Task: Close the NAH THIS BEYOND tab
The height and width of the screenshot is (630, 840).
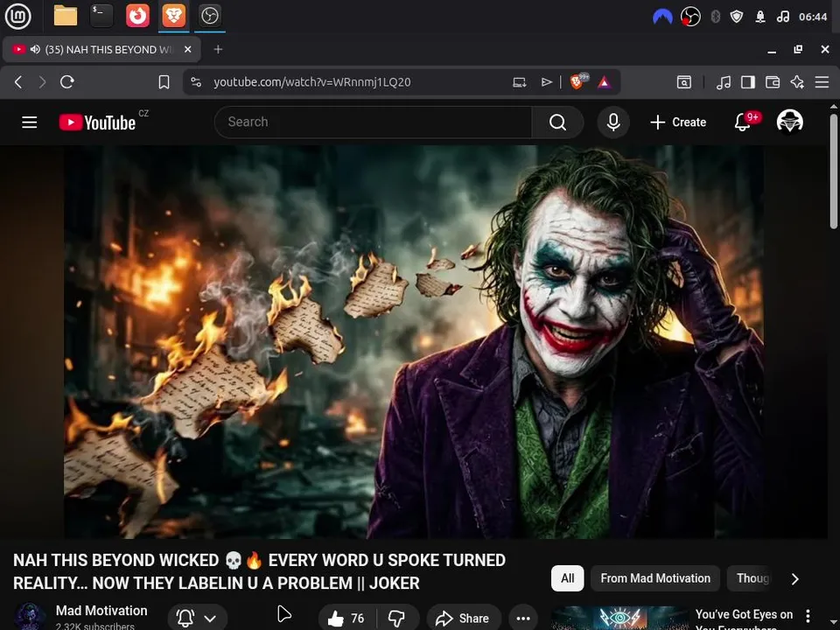Action: coord(187,49)
